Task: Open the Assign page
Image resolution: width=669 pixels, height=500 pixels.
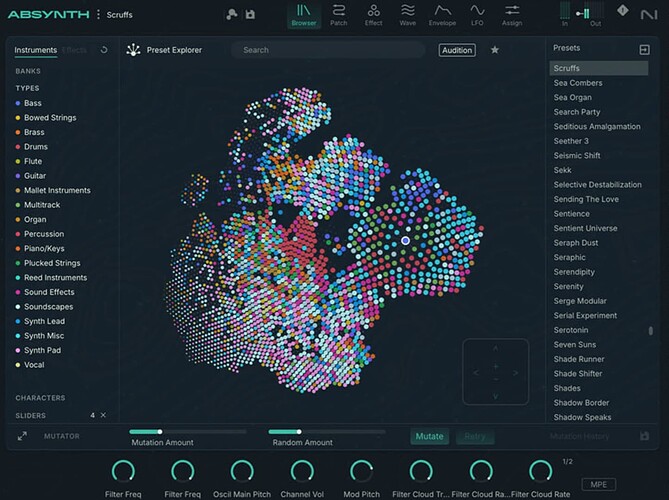Action: [x=512, y=15]
